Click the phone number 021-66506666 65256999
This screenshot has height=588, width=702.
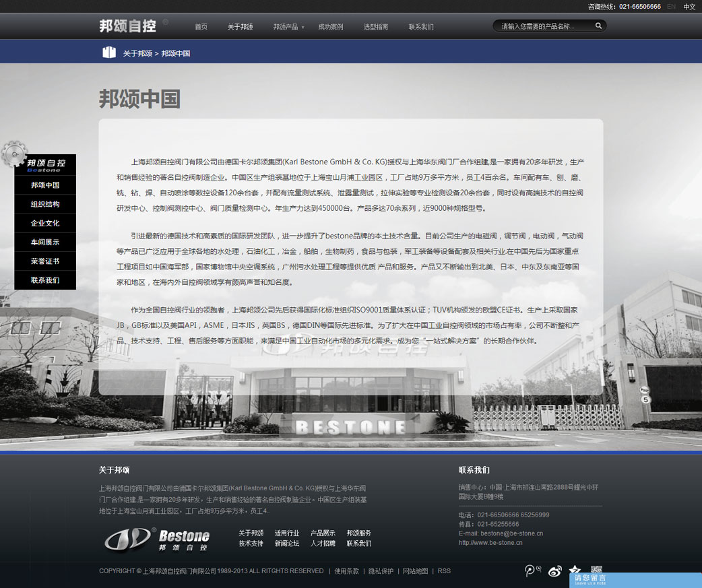pyautogui.click(x=513, y=515)
